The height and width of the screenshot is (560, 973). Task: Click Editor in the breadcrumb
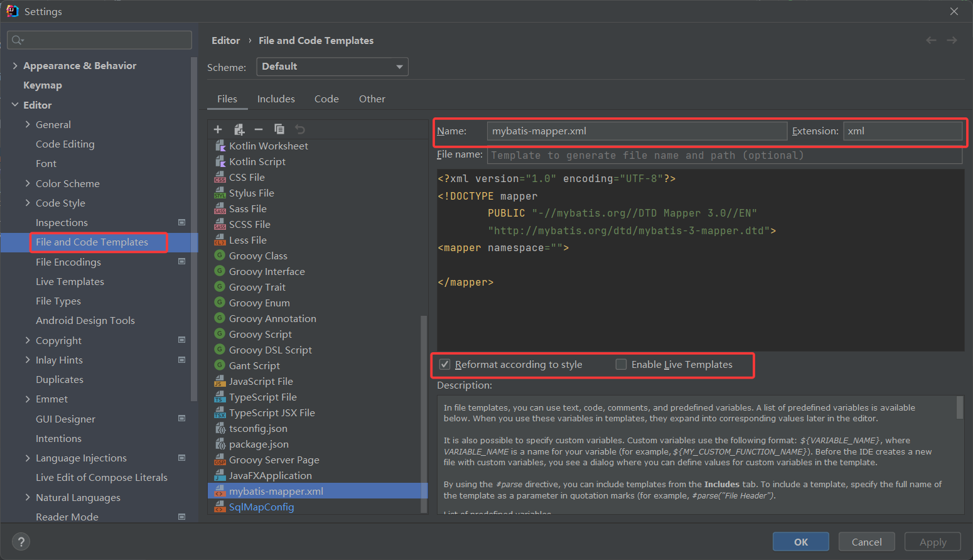226,40
